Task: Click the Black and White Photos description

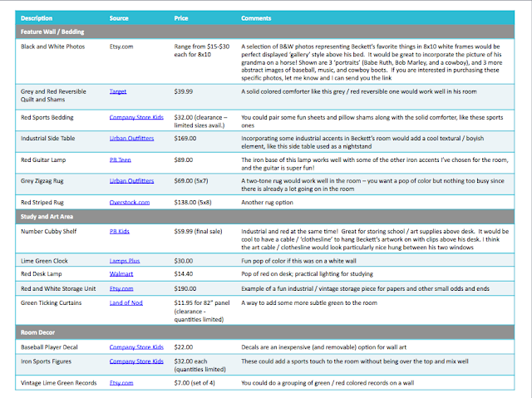Action: pos(52,47)
